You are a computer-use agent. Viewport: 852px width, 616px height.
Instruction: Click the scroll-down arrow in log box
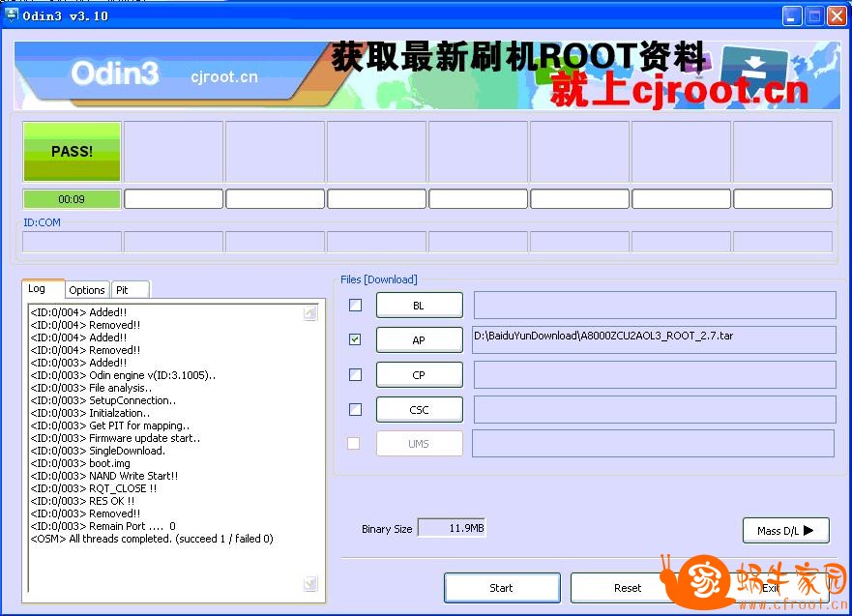point(310,584)
